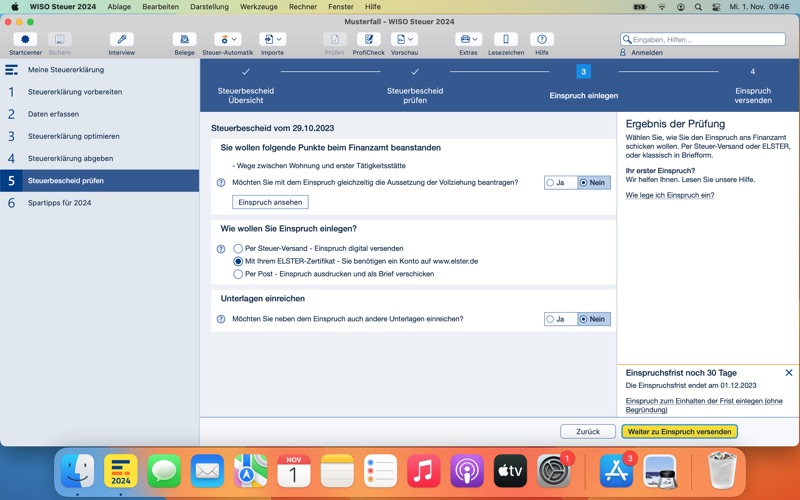Viewport: 800px width, 500px height.
Task: Open the Werkzeuge menu
Action: (x=259, y=7)
